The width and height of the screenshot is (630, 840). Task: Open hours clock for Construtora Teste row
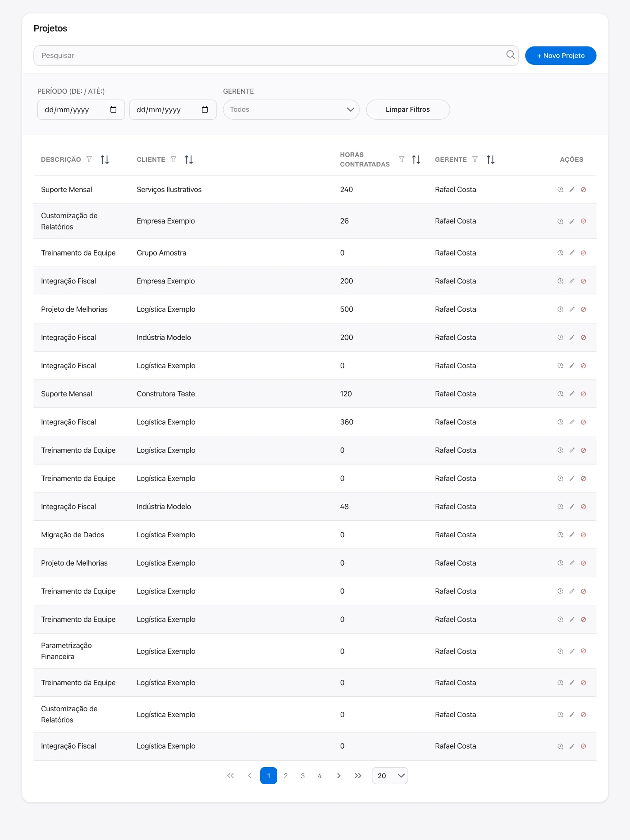pos(560,394)
